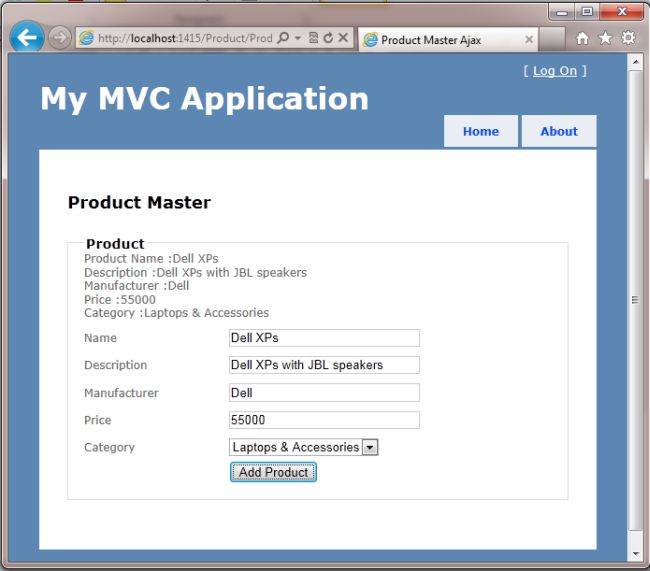This screenshot has height=571, width=650.
Task: Click the Refresh icon in address bar
Action: 328,38
